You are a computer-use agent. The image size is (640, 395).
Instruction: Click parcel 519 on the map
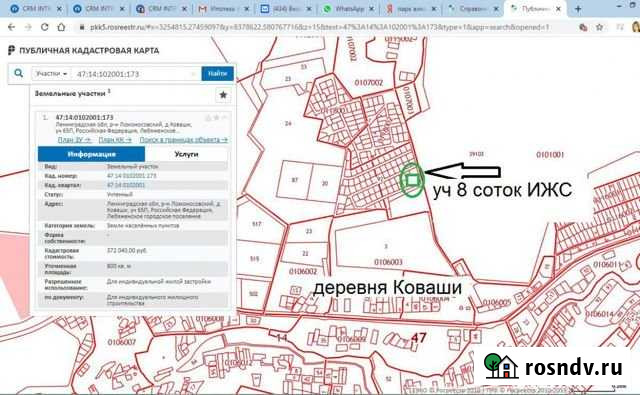255,259
